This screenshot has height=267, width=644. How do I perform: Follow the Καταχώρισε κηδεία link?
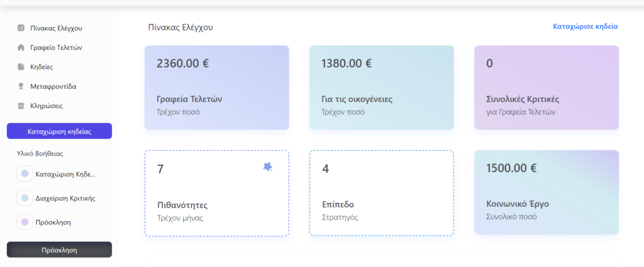(585, 27)
